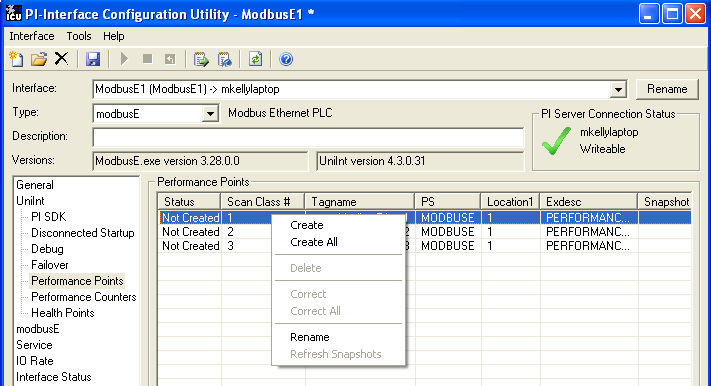Click the Open folder toolbar icon

tap(39, 59)
